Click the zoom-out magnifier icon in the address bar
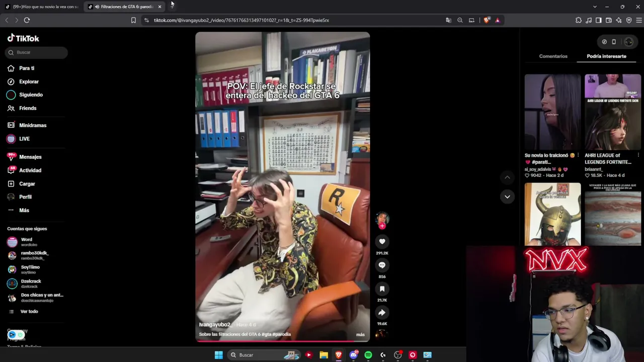Viewport: 644px width, 362px height. [x=460, y=20]
